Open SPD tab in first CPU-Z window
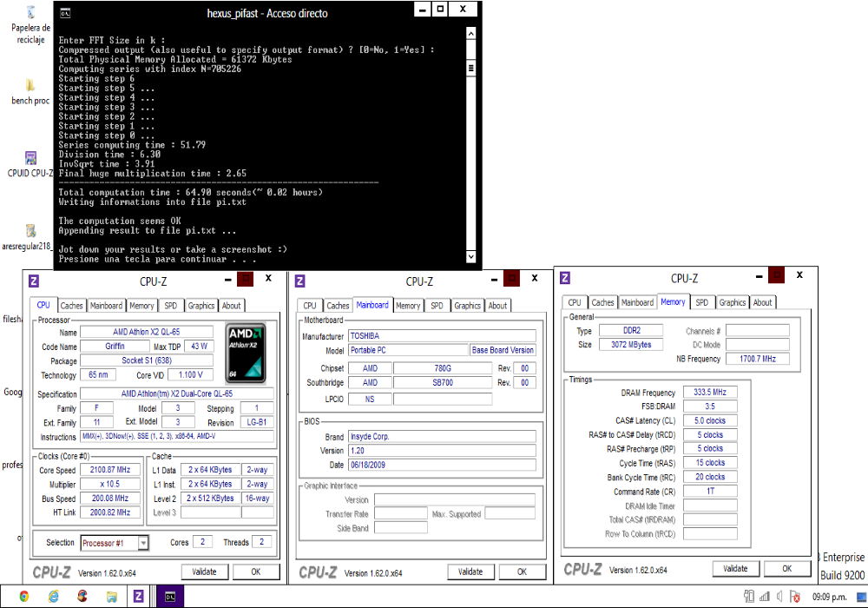The image size is (868, 608). [170, 306]
